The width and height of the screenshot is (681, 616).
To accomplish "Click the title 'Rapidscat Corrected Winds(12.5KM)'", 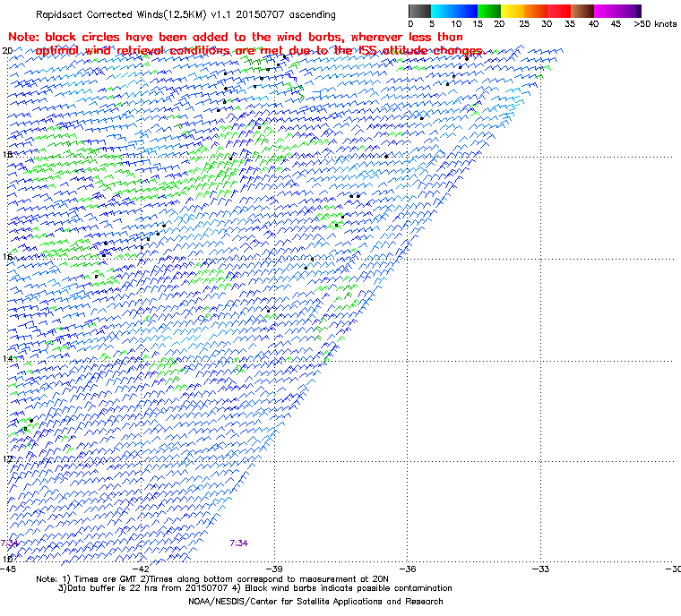I will coord(121,14).
